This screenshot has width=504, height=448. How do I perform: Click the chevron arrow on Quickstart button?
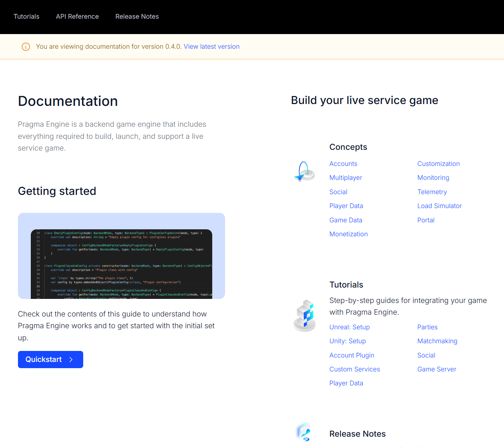(71, 359)
